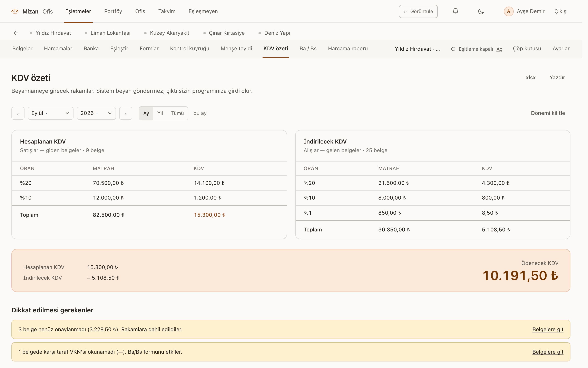Open the Eşleşmeyen top nav tab
The height and width of the screenshot is (368, 588).
203,11
